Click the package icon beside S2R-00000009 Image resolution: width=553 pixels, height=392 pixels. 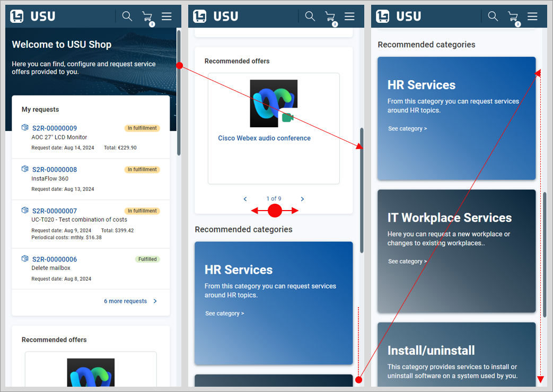(x=25, y=128)
